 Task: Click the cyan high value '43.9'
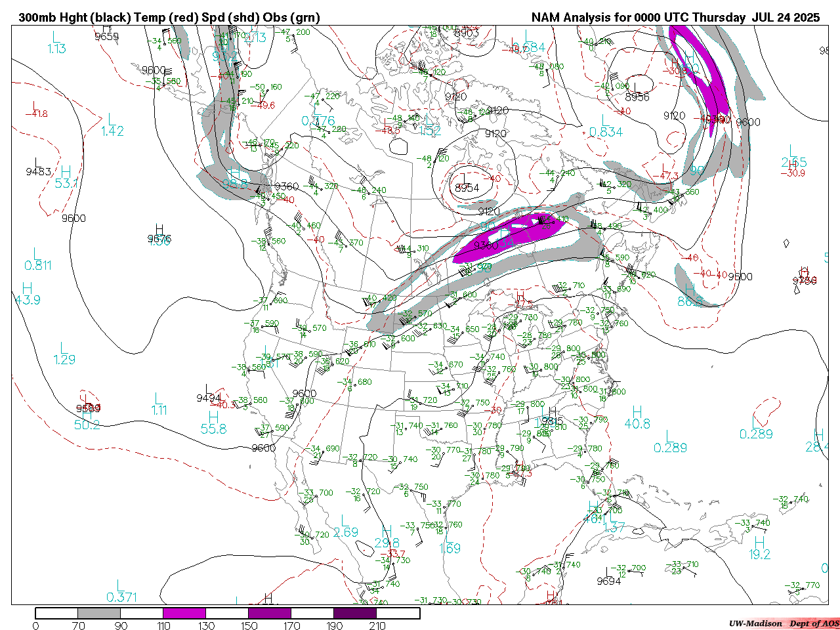coord(28,300)
